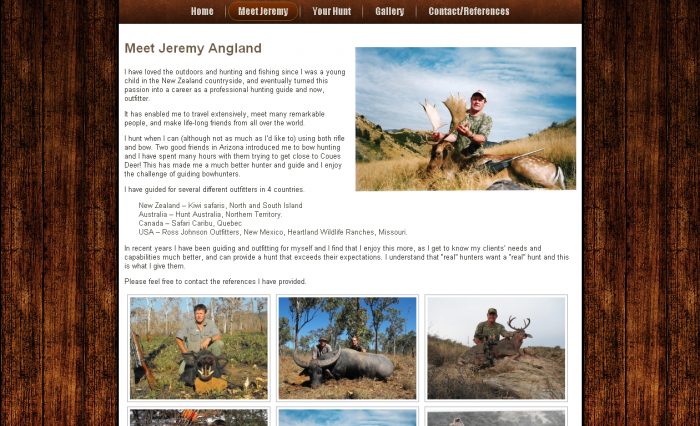Open the partially visible bottom-middle sky thumbnail
The image size is (700, 426).
pos(347,417)
